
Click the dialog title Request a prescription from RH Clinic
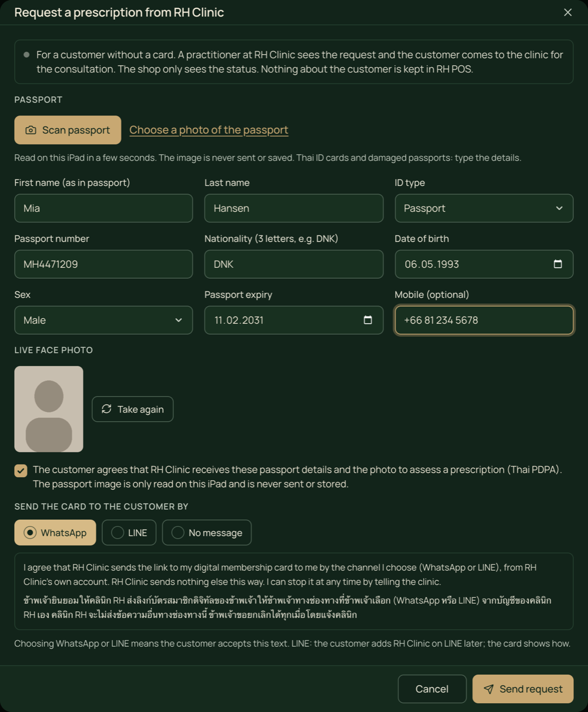coord(119,12)
